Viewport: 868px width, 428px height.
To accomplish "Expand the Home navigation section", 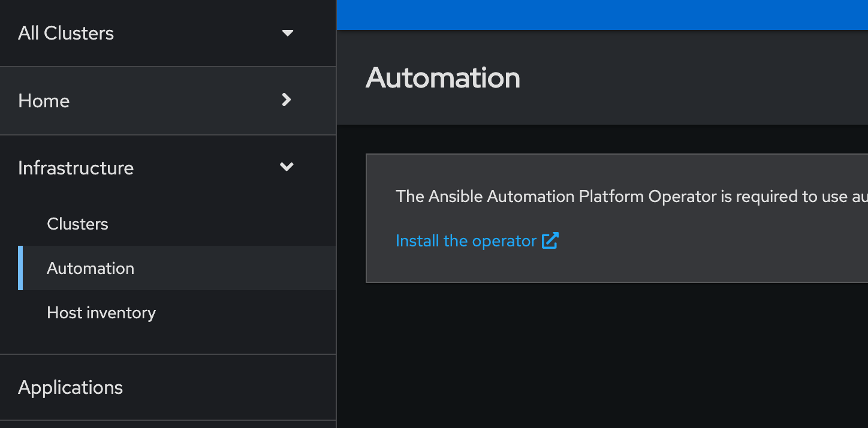I will coord(44,101).
